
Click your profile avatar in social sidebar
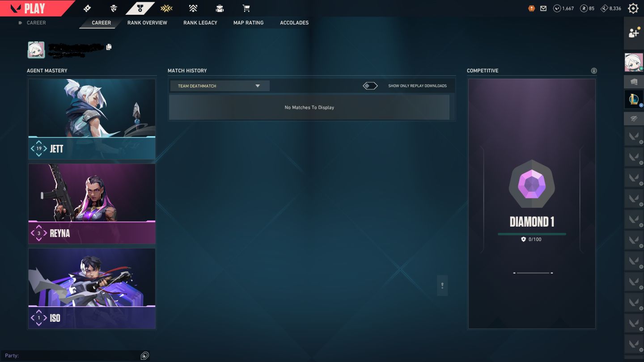coord(634,62)
